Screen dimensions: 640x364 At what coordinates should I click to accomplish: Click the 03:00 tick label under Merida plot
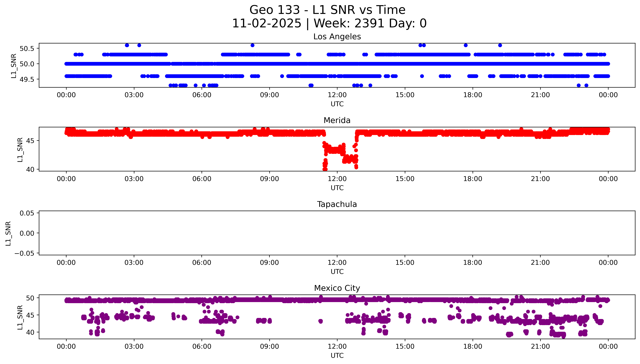134,179
